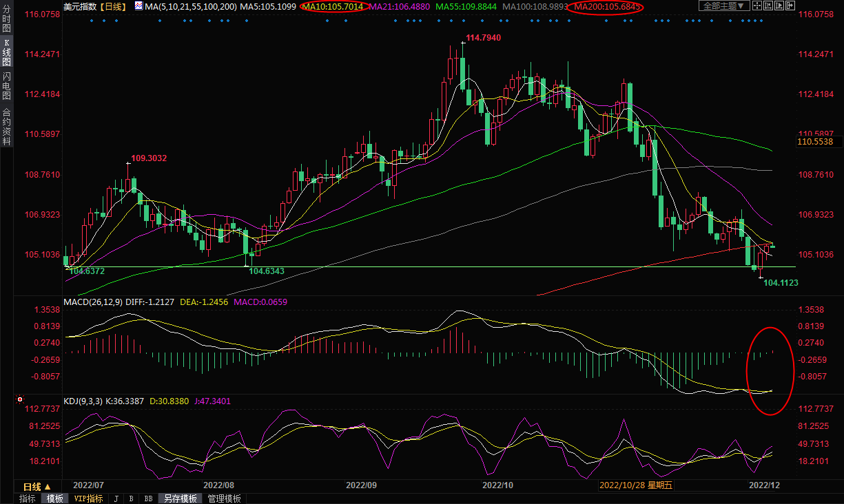Toggle the B indicator button
844x504 pixels.
[x=132, y=498]
